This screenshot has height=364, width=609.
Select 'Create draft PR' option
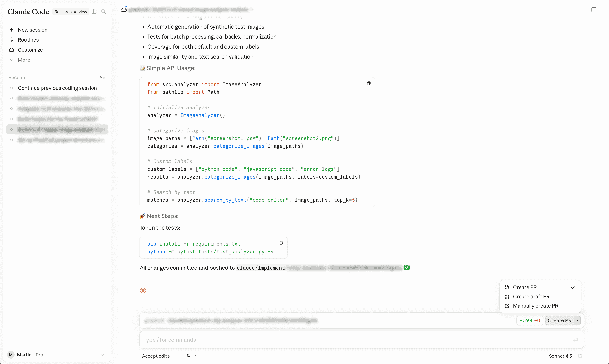tap(540, 297)
